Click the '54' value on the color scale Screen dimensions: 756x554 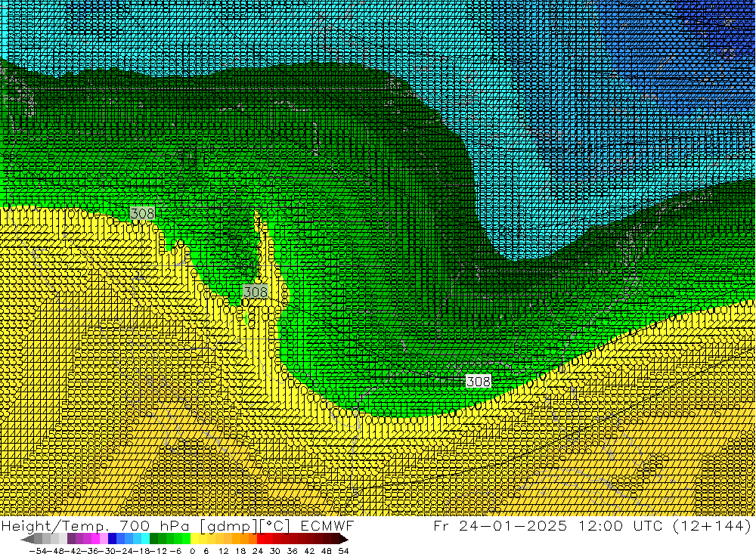(x=343, y=551)
